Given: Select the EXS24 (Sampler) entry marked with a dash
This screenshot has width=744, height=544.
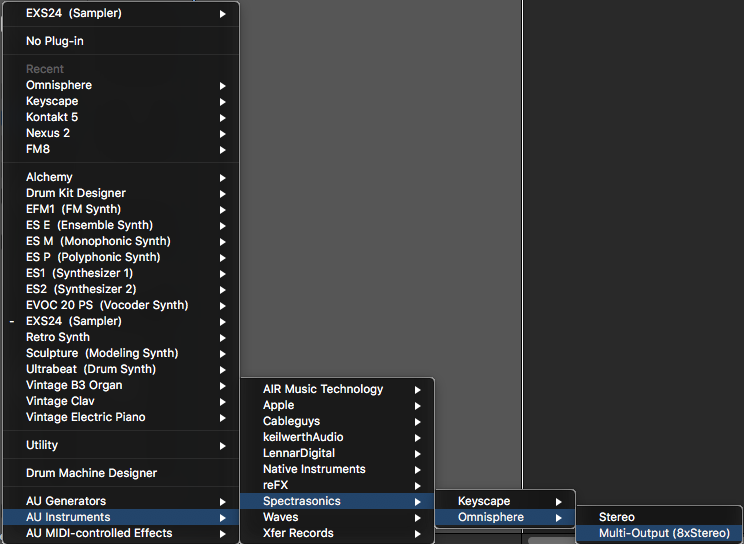Looking at the screenshot, I should [x=121, y=321].
